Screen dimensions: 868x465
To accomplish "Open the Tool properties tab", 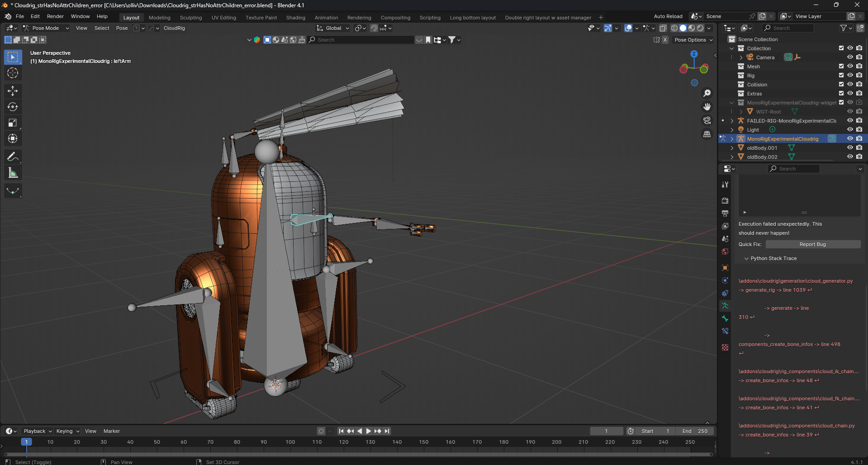I will (x=725, y=185).
